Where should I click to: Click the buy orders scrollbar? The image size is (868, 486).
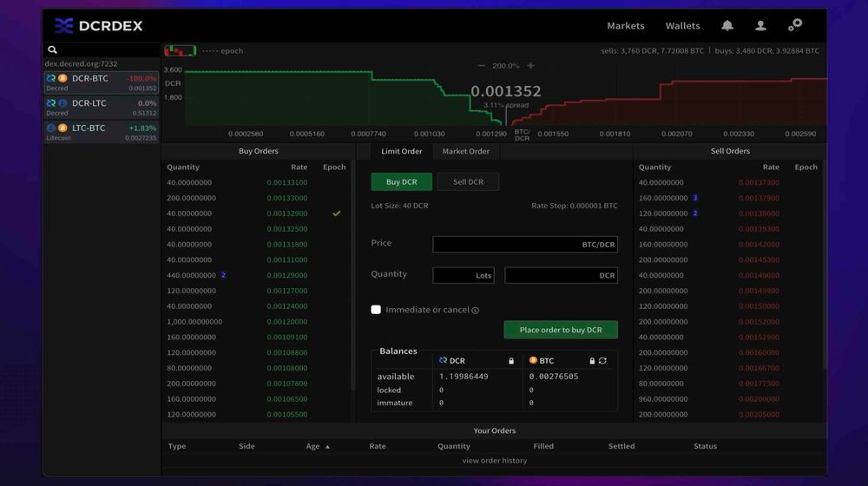point(352,277)
